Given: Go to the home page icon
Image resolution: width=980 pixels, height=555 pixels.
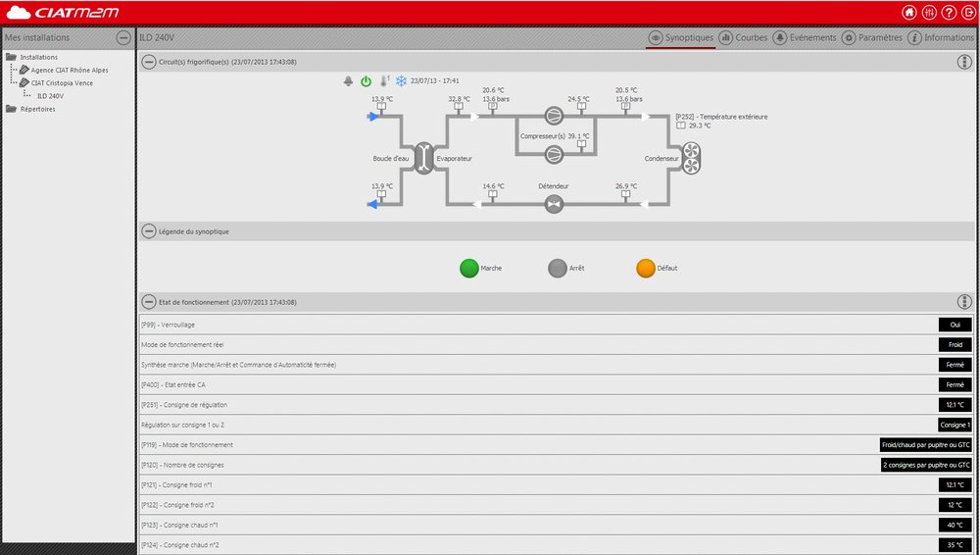Looking at the screenshot, I should [x=908, y=13].
